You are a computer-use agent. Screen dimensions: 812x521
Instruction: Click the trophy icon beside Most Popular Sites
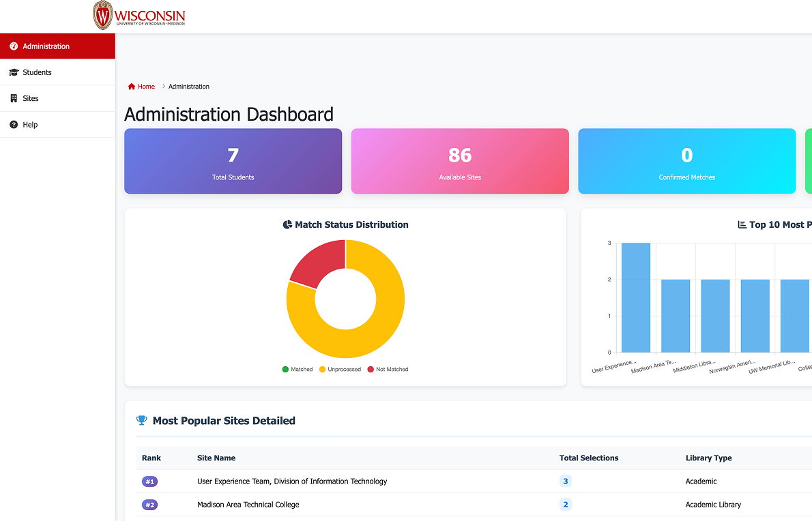point(141,421)
